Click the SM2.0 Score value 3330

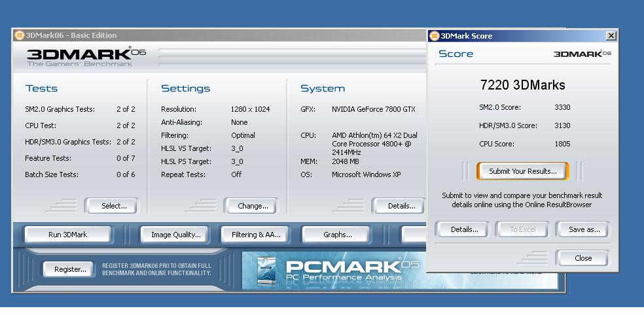tap(562, 107)
